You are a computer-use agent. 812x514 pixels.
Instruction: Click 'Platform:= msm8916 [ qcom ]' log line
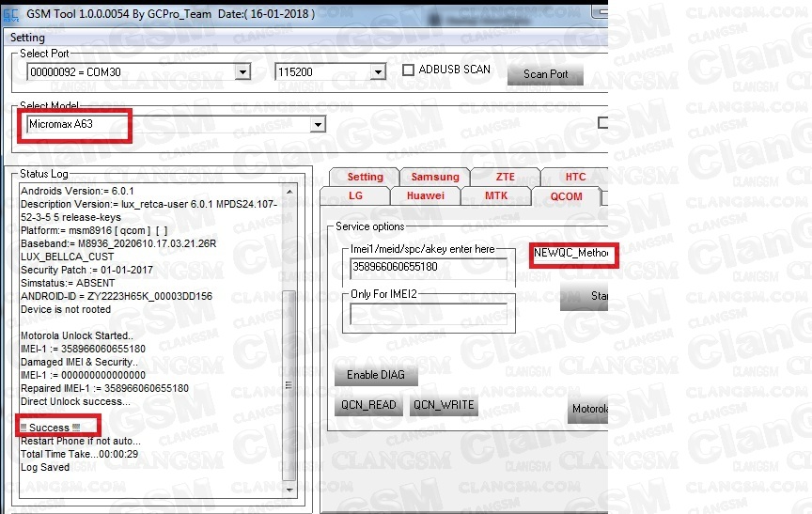[94, 230]
